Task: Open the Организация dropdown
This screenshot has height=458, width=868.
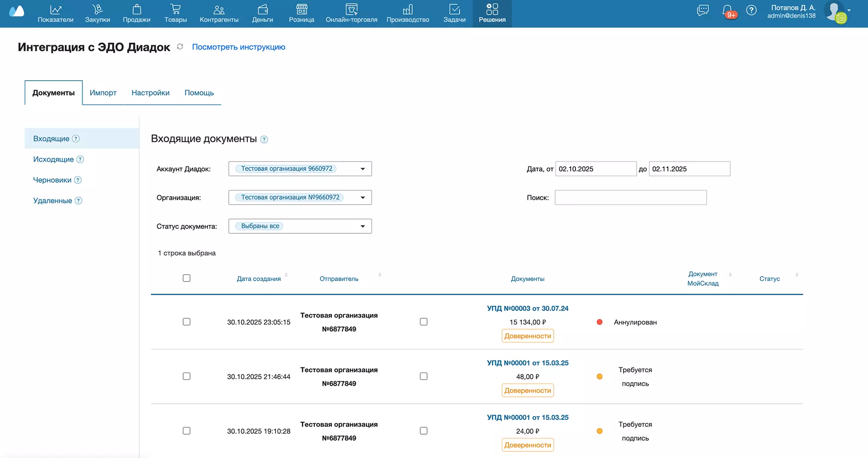Action: (x=362, y=197)
